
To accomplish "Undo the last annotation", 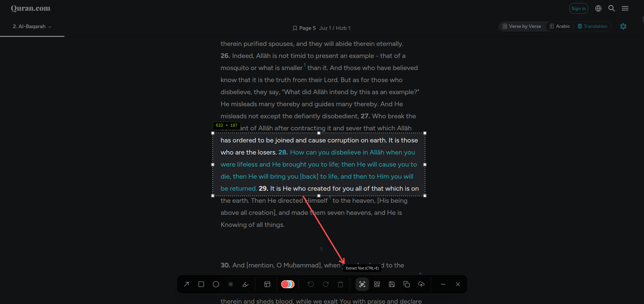I will click(311, 284).
